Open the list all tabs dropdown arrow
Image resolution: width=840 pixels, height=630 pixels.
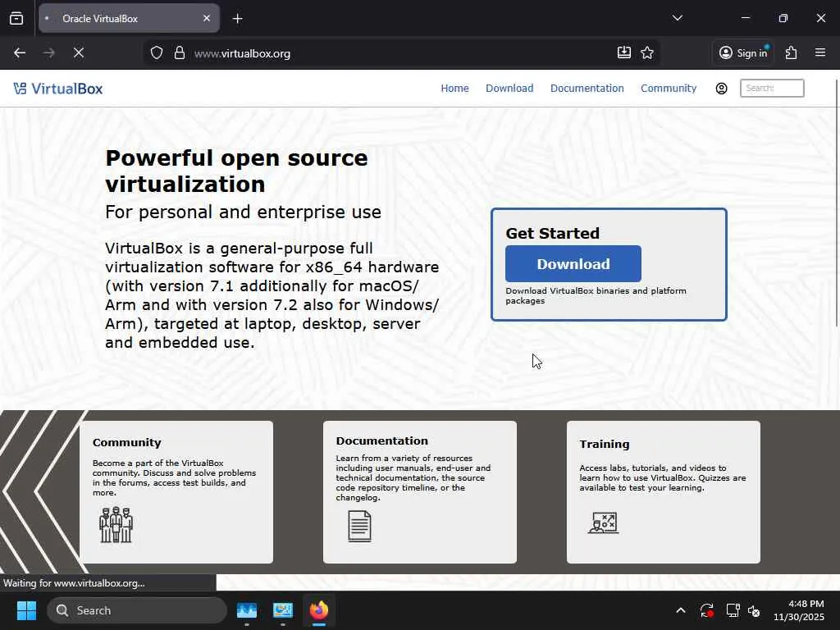click(677, 18)
